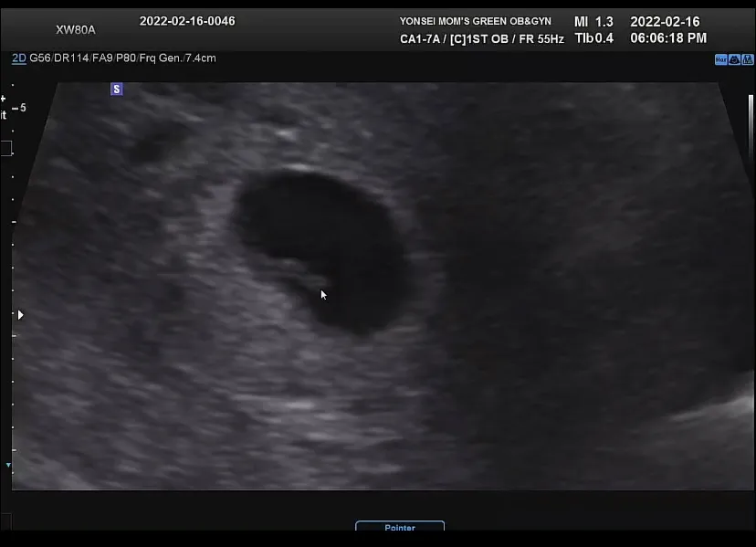Select the ultrasound sector scan icon

(734, 59)
